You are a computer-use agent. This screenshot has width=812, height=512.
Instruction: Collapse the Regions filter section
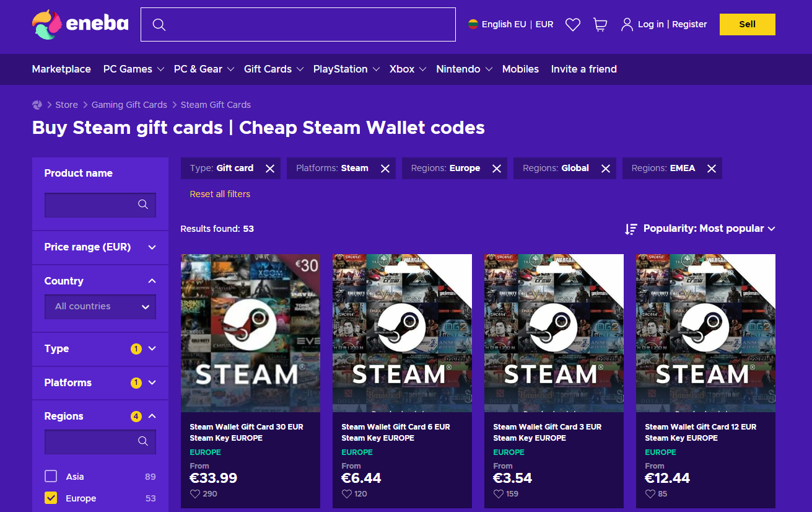pyautogui.click(x=100, y=416)
